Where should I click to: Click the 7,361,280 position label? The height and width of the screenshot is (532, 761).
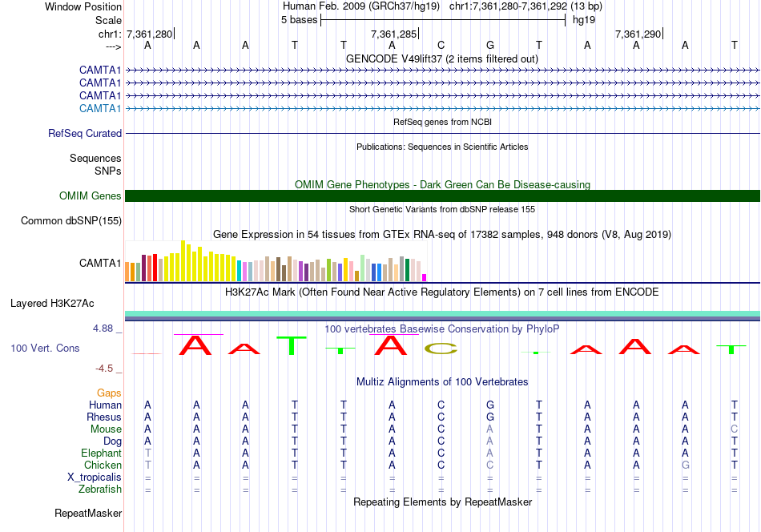150,34
